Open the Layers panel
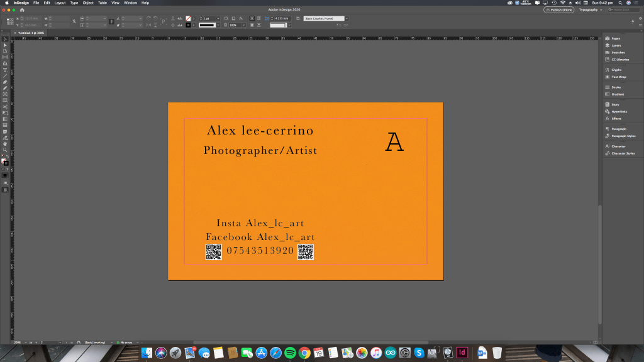This screenshot has height=362, width=644. pyautogui.click(x=616, y=46)
